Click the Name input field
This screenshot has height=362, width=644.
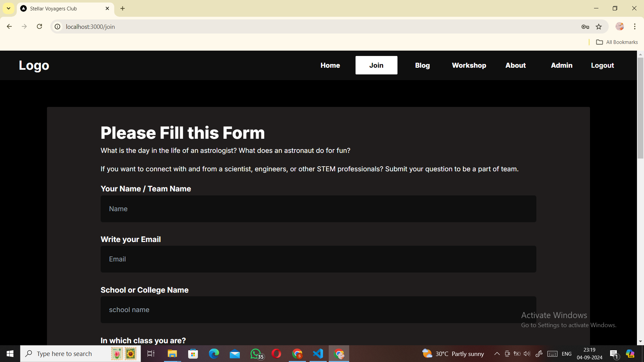pyautogui.click(x=318, y=209)
